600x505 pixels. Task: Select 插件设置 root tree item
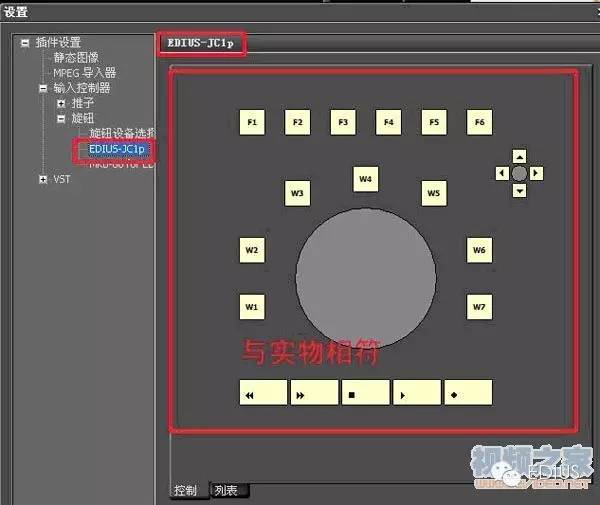point(58,42)
